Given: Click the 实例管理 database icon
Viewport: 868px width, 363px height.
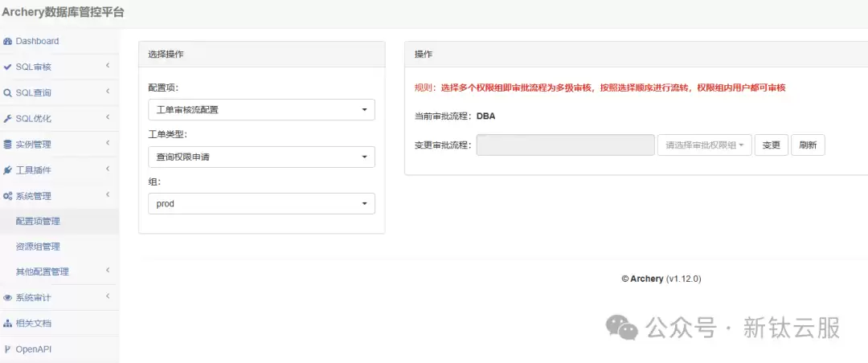Looking at the screenshot, I should [x=8, y=145].
